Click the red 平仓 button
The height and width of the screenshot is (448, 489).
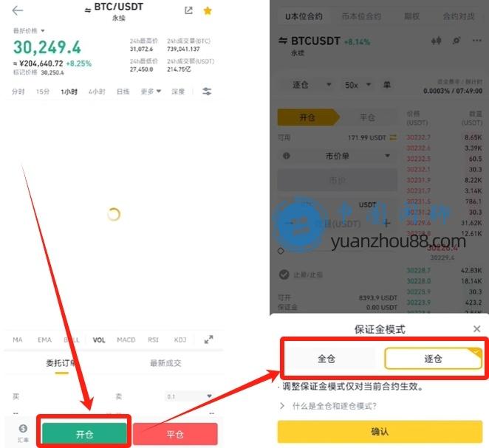pos(175,434)
